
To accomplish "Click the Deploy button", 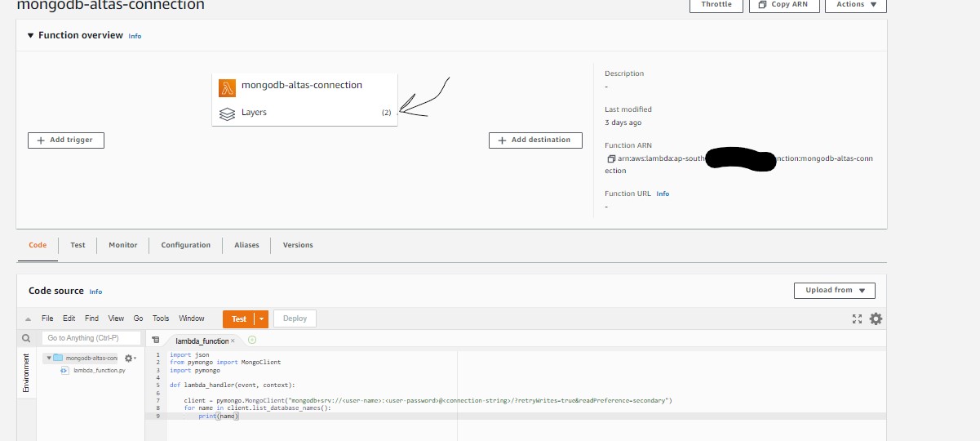I will [295, 318].
